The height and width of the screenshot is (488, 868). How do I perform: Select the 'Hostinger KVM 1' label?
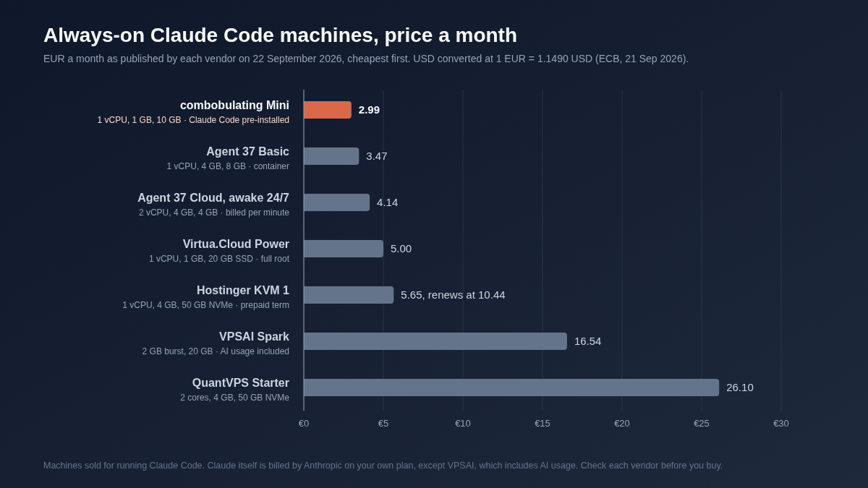point(243,291)
